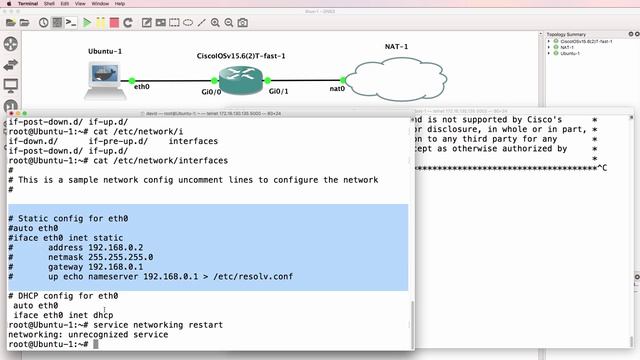This screenshot has height=360, width=640.
Task: Open the Apple menu
Action: point(9,4)
